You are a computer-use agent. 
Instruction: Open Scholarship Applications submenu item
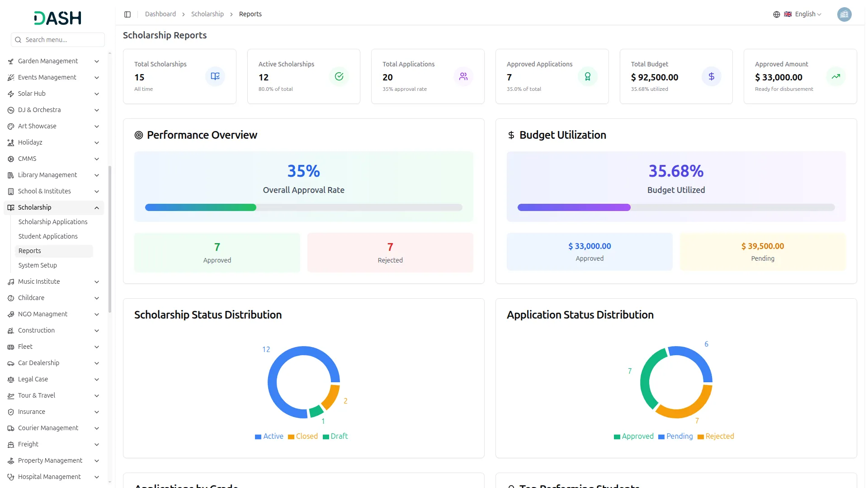tap(53, 222)
